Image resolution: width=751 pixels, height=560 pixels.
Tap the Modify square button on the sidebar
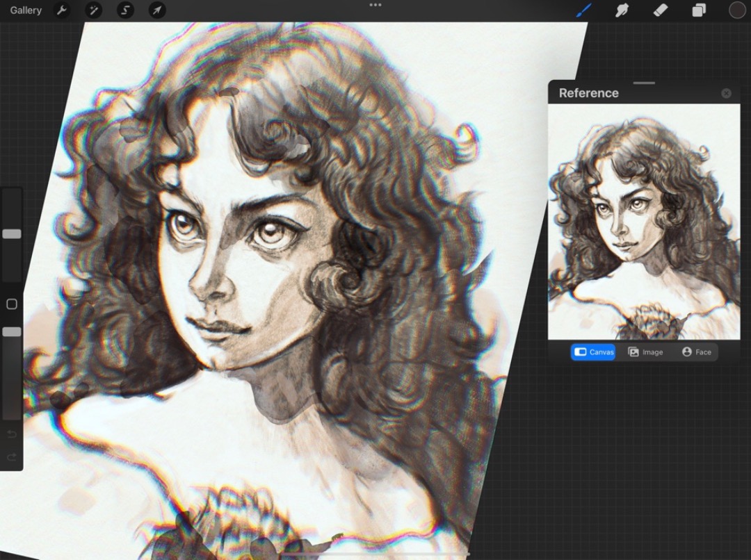coord(12,304)
